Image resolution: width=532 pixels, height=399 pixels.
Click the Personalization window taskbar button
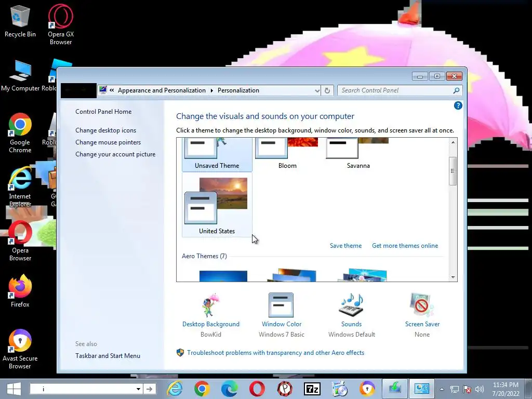coord(422,389)
